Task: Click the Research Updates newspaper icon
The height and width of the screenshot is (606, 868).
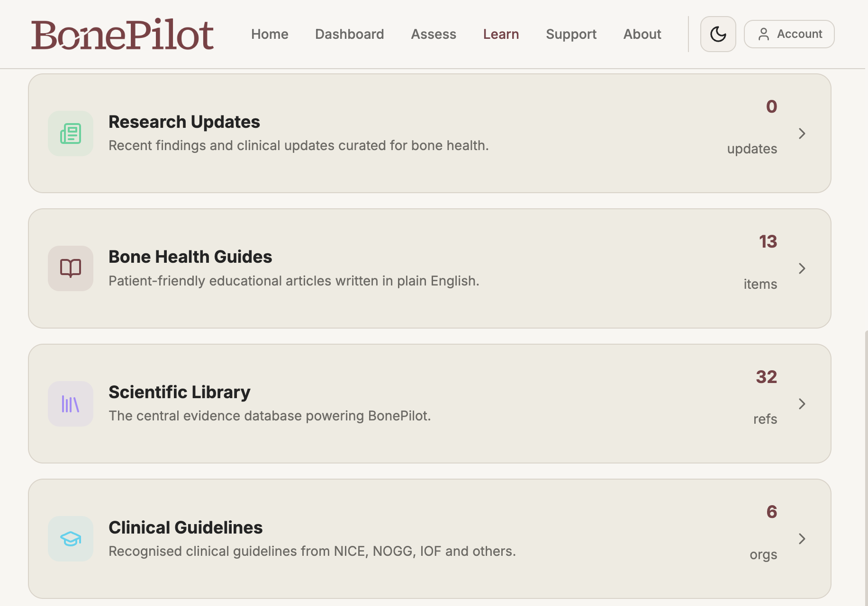Action: click(71, 134)
